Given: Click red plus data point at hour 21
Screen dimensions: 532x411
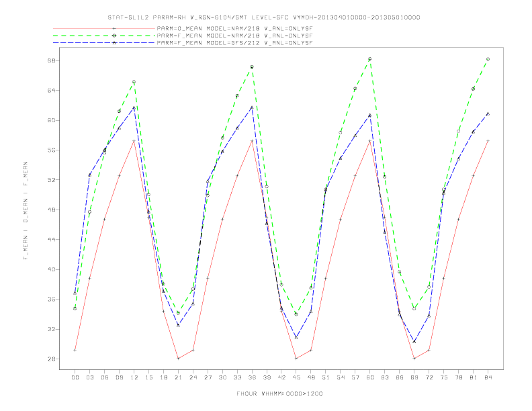Looking at the screenshot, I should point(178,359).
